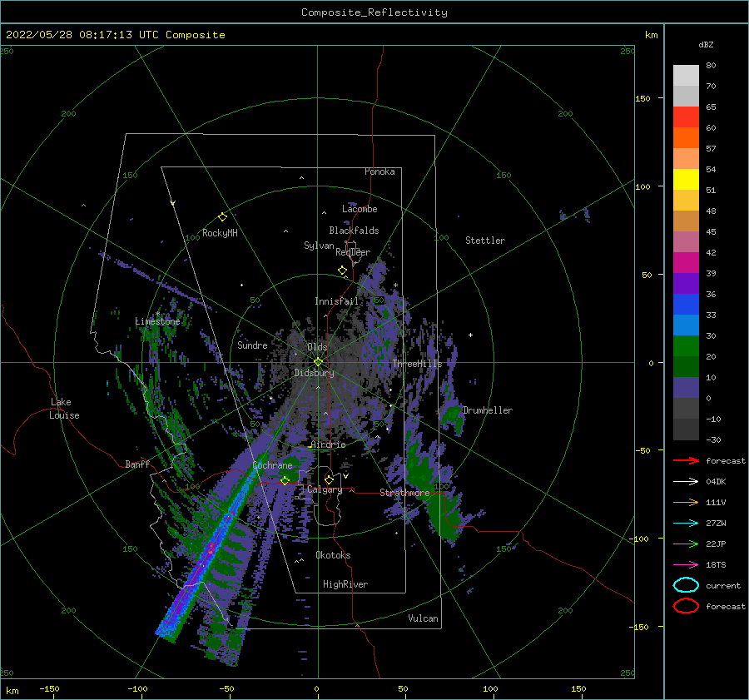
Task: Click the Banff label
Action: pyautogui.click(x=137, y=464)
